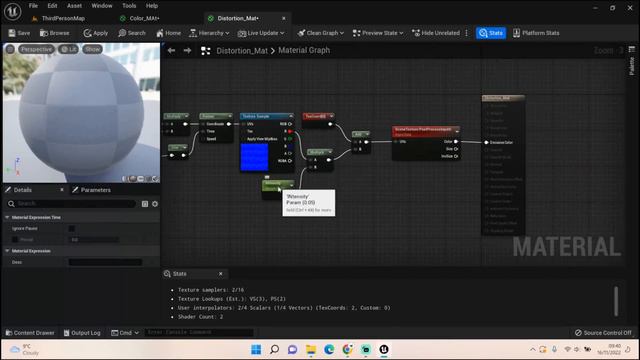Open Perspective view dropdown
The height and width of the screenshot is (360, 640).
point(36,49)
